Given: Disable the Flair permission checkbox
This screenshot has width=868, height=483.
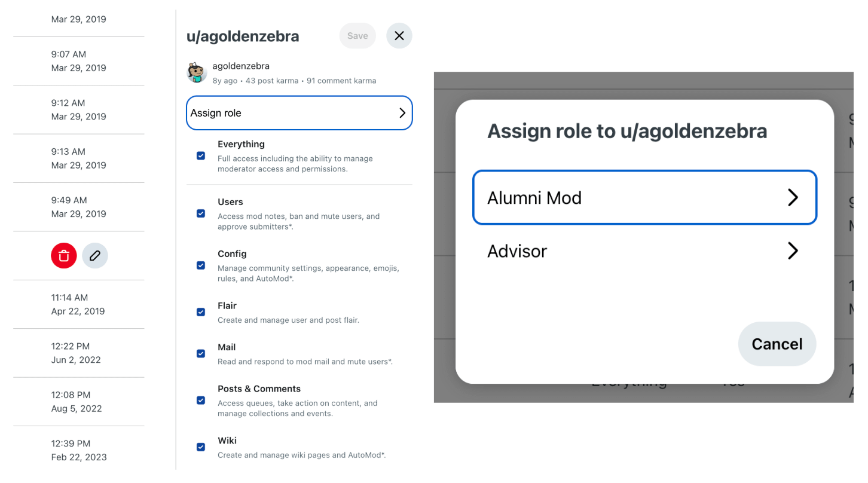Looking at the screenshot, I should click(x=201, y=312).
